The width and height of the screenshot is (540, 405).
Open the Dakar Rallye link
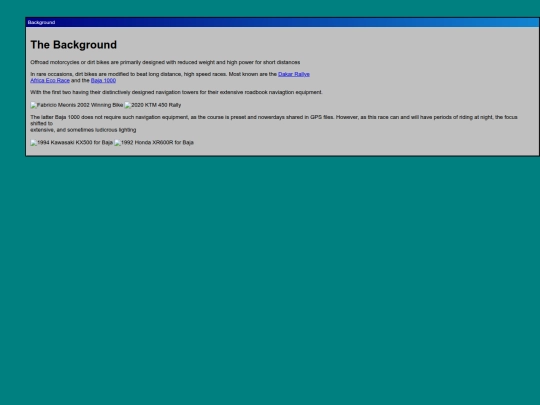[x=294, y=74]
